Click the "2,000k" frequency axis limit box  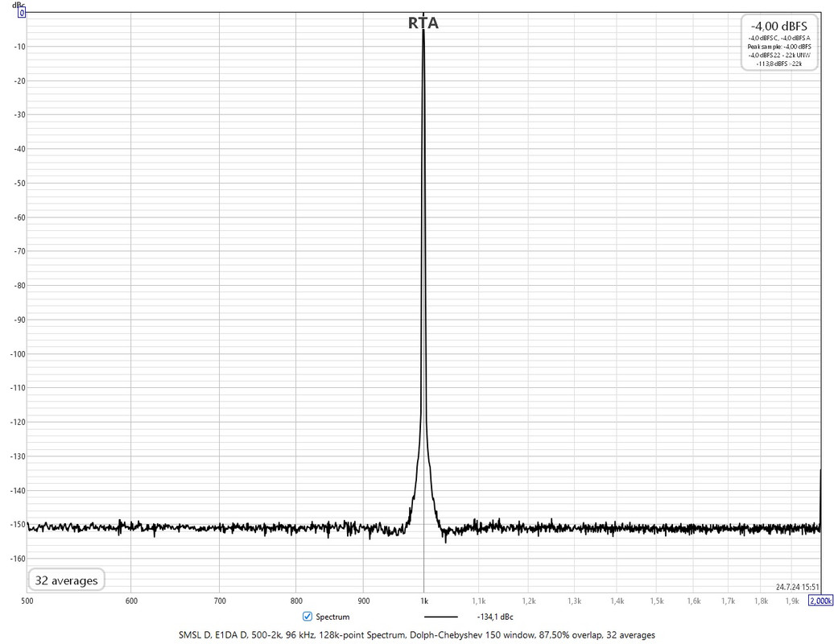(820, 601)
